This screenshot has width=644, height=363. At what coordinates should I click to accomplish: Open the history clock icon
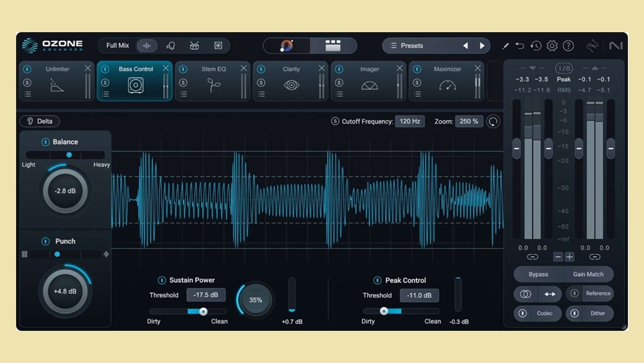536,46
